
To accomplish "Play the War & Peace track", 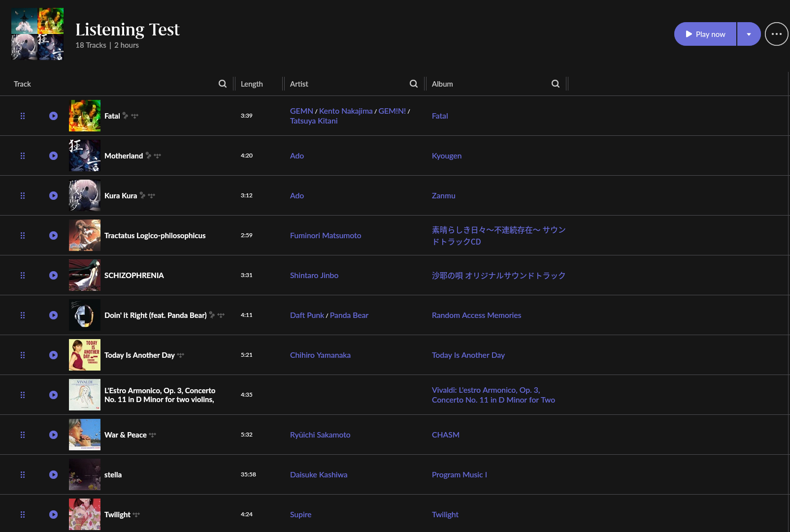I will pyautogui.click(x=53, y=435).
